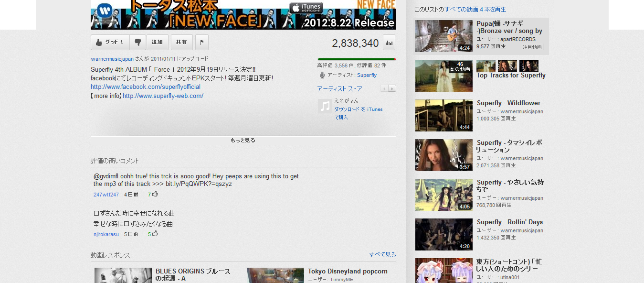Click the NEW FACE banner advertisement

click(243, 15)
